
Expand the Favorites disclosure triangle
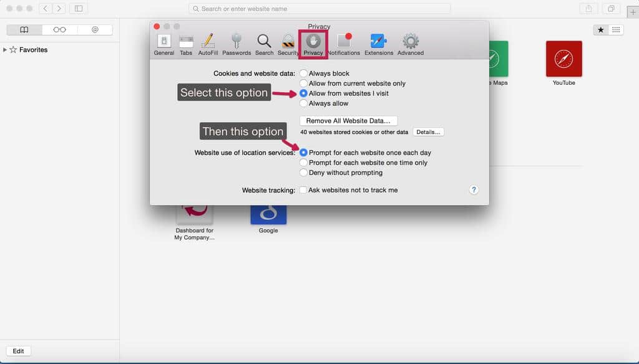[x=5, y=50]
